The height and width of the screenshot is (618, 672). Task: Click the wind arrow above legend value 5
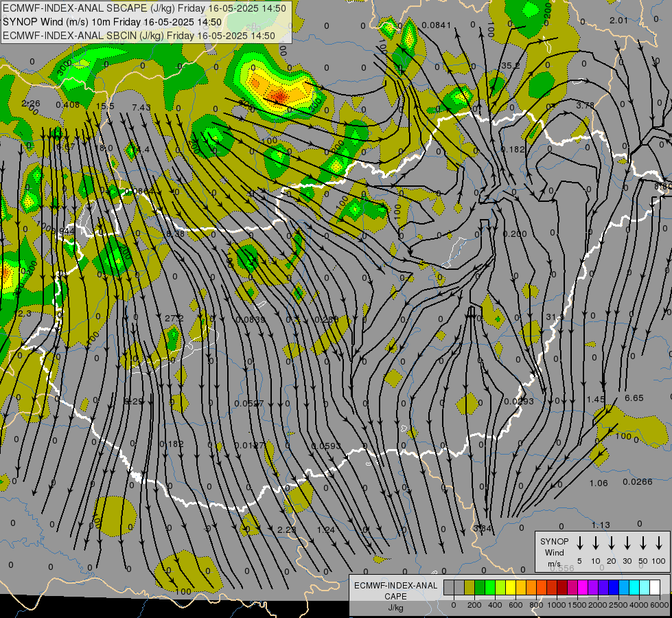580,543
